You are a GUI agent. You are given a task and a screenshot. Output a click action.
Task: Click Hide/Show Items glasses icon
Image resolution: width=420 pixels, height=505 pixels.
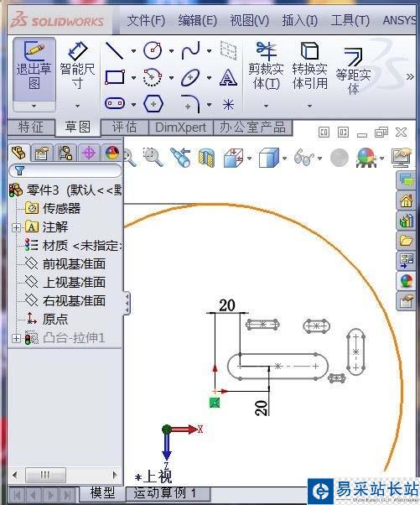click(x=303, y=158)
